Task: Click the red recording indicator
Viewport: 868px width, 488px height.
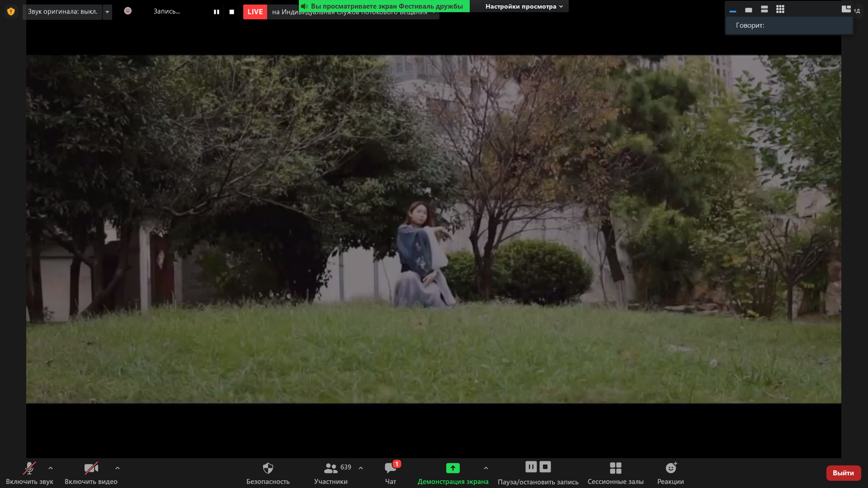Action: 128,11
